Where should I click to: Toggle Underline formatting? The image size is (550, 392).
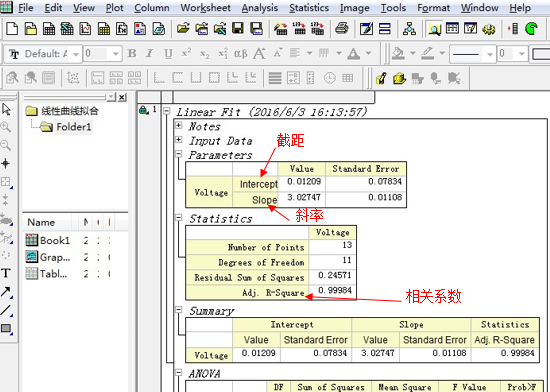[x=168, y=54]
